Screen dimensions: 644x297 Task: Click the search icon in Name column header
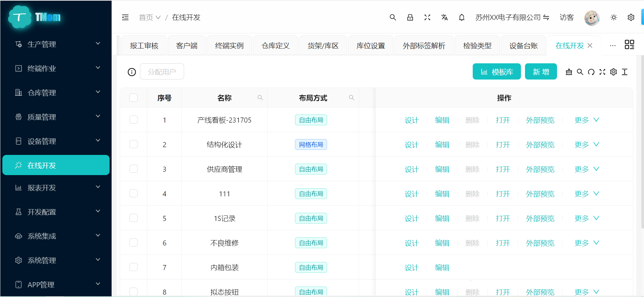pos(260,98)
